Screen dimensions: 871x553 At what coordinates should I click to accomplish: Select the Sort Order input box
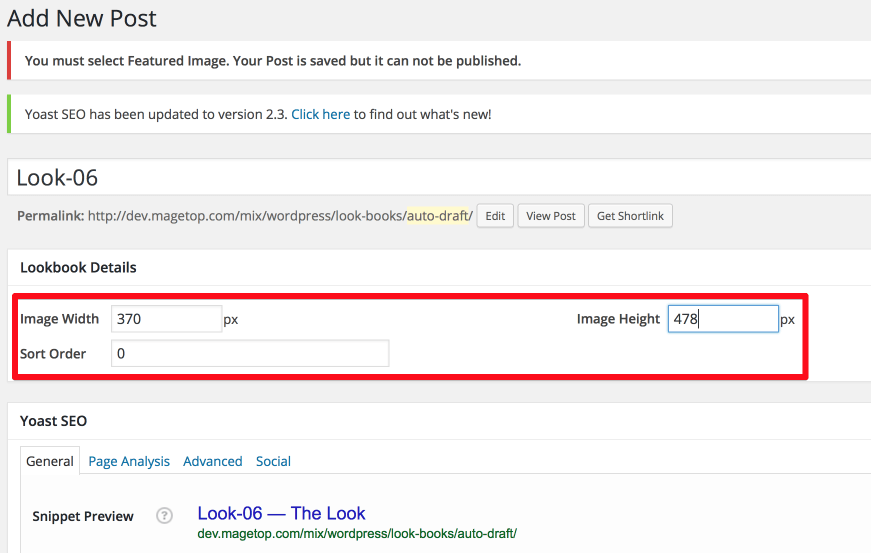[x=250, y=354]
